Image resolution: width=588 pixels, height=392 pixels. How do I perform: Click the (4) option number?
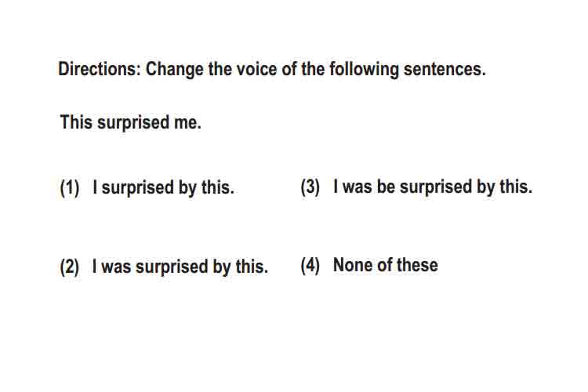point(310,265)
